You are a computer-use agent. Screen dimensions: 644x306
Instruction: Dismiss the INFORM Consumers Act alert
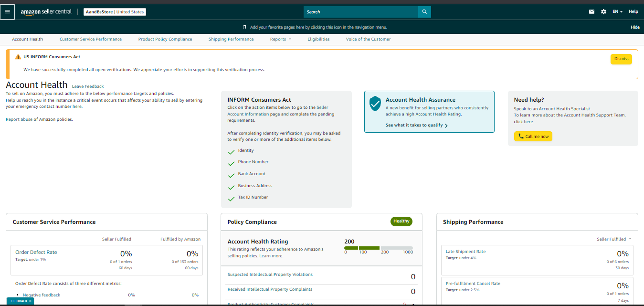[621, 59]
